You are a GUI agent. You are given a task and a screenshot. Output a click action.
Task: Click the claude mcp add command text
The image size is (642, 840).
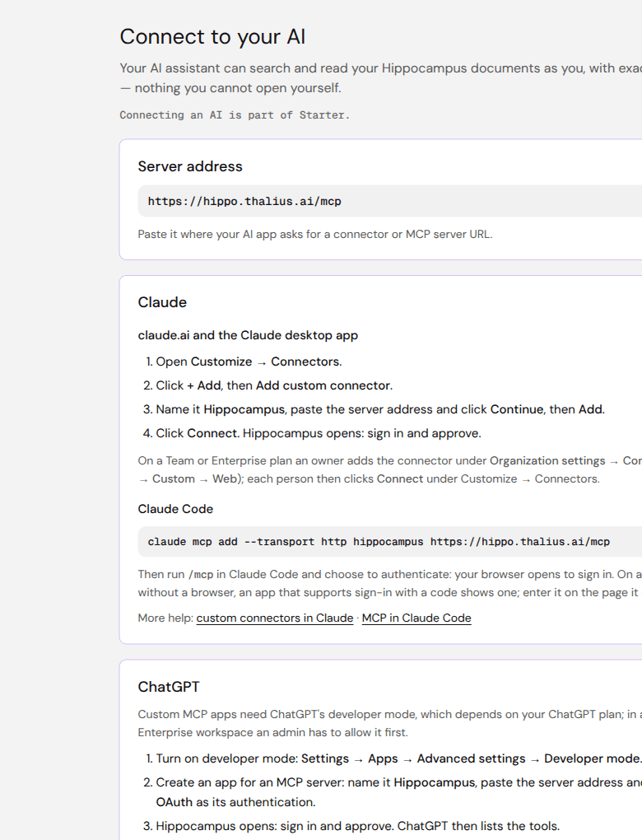click(379, 542)
